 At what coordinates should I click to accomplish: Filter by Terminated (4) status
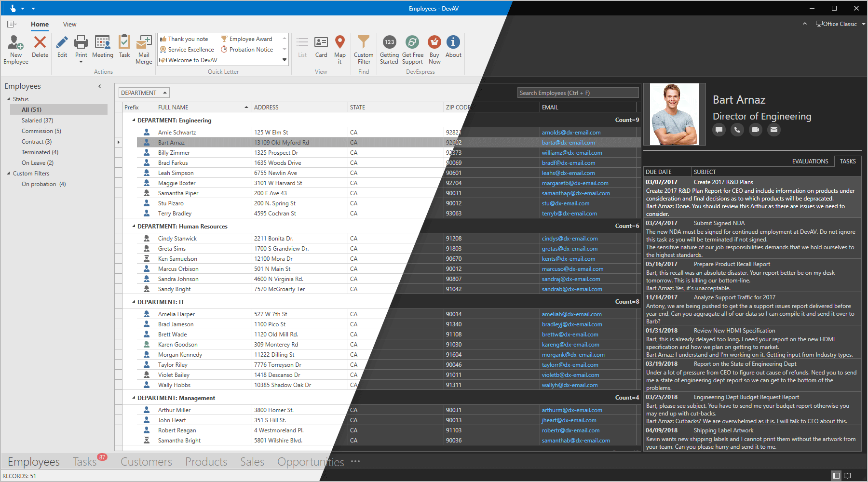click(40, 152)
